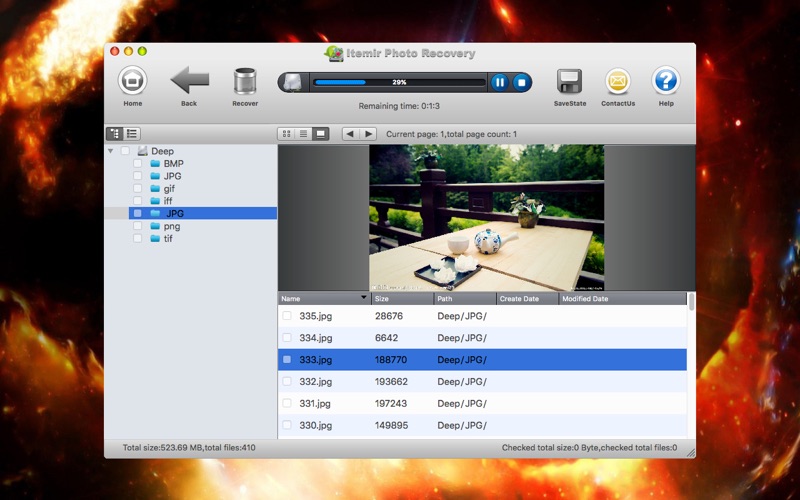Select the Deep drive node
Viewport: 800px width, 500px height.
[x=162, y=151]
